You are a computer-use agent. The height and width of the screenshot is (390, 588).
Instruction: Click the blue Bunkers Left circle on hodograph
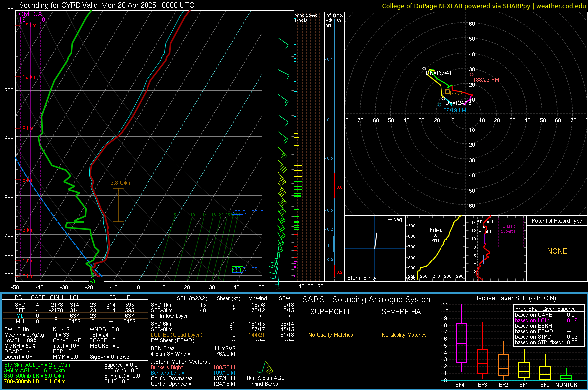click(x=439, y=104)
